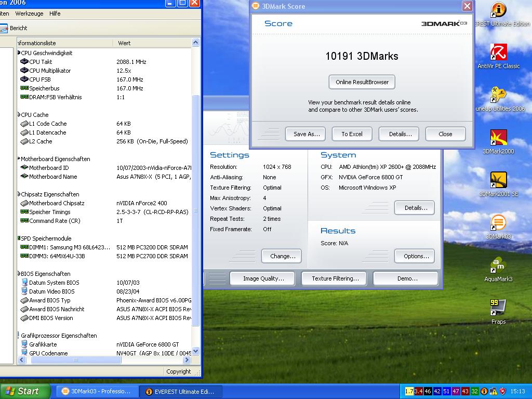Select the DIMM1 Samsung memory module row

pyautogui.click(x=105, y=247)
